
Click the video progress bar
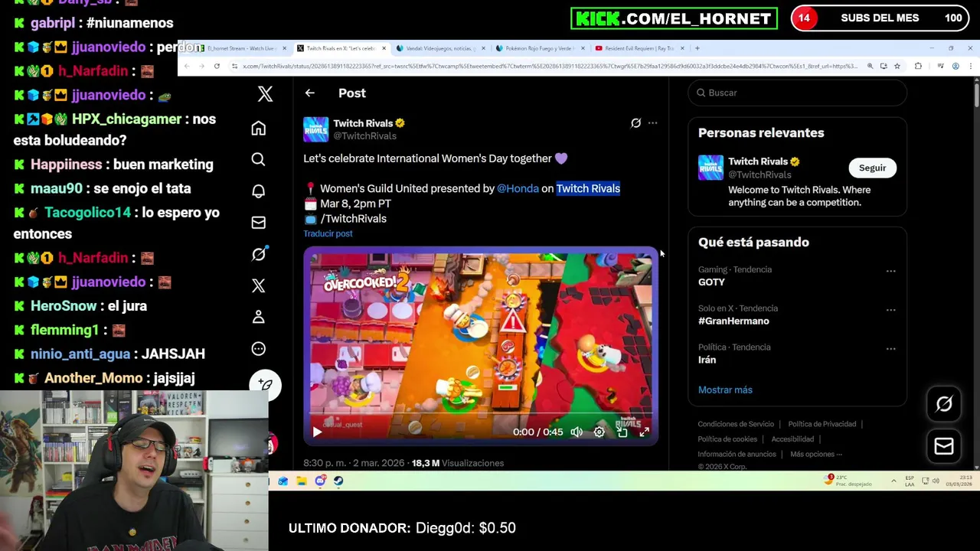pos(480,414)
